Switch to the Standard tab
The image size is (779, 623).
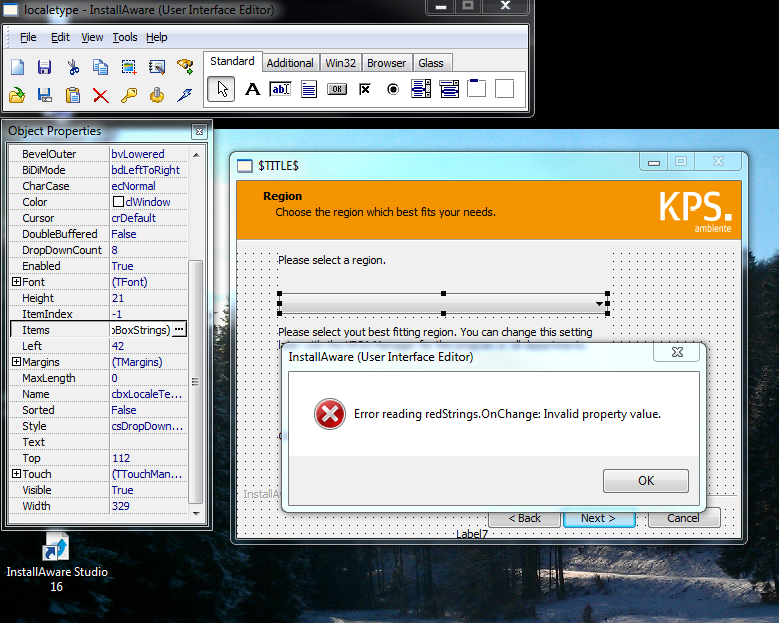tap(232, 61)
